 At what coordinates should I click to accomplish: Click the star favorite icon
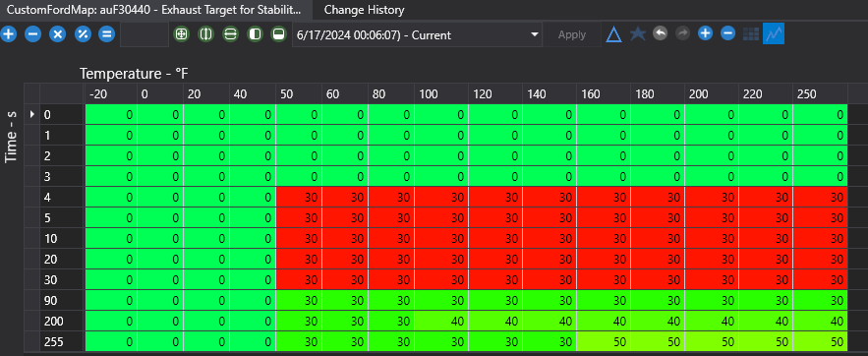point(638,34)
